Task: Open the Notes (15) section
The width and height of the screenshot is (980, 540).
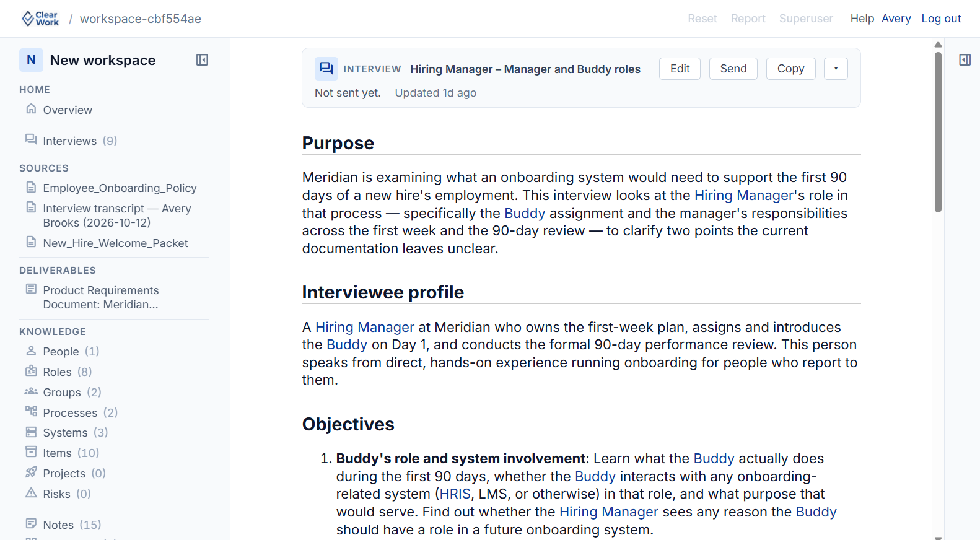Action: tap(72, 525)
